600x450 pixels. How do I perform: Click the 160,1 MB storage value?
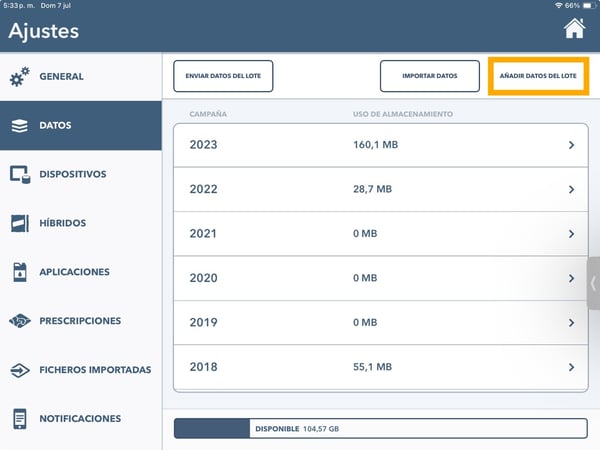pyautogui.click(x=375, y=145)
